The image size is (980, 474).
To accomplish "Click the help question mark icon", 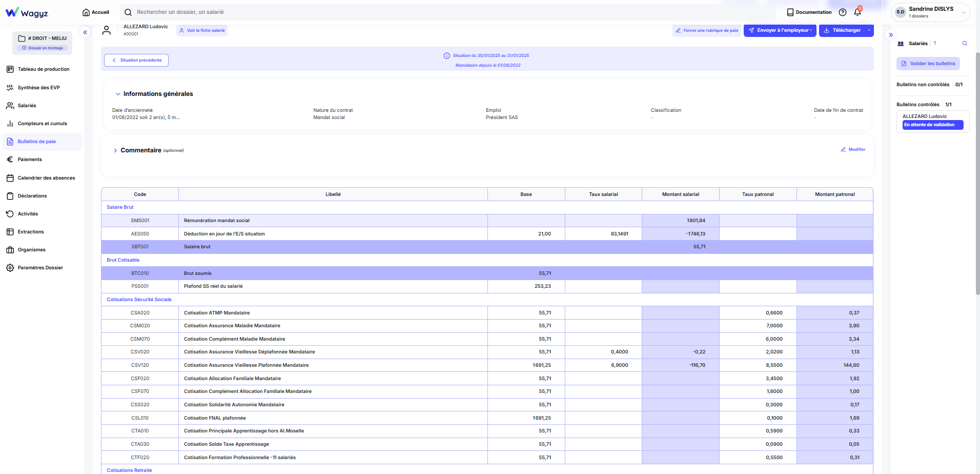I will point(843,12).
